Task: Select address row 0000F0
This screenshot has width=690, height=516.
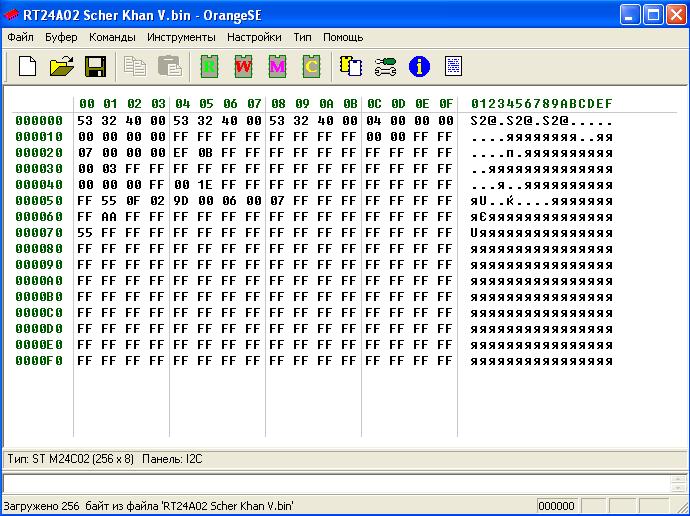Action: click(x=39, y=361)
